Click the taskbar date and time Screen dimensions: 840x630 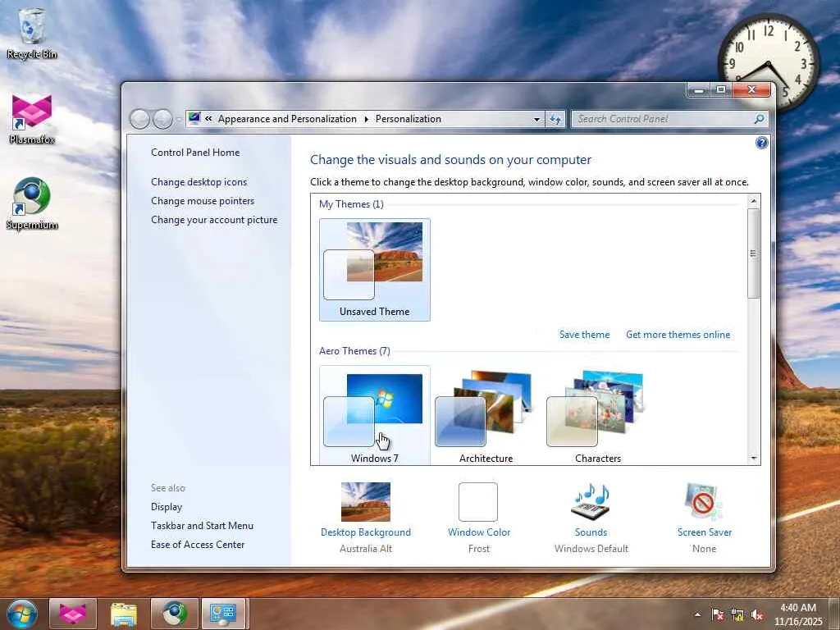point(798,614)
